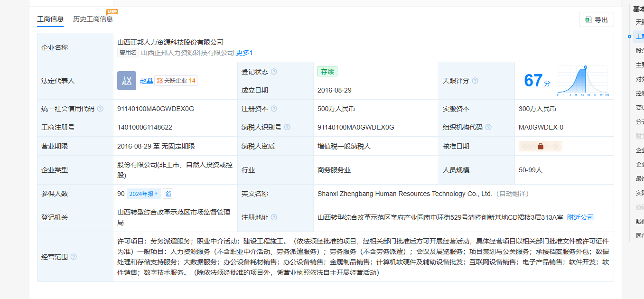644x299 pixels.
Task: Open the 关联企业 14 related companies badge
Action: tap(176, 81)
